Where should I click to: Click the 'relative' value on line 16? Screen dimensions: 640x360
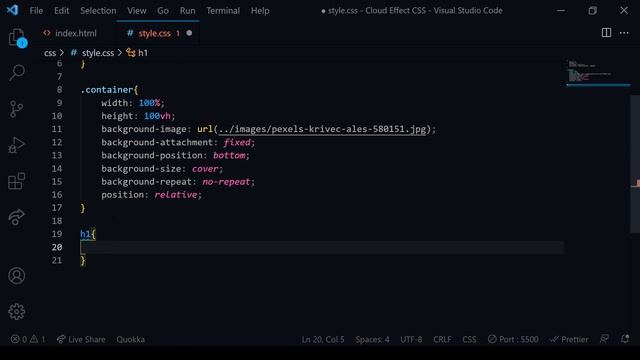[176, 195]
